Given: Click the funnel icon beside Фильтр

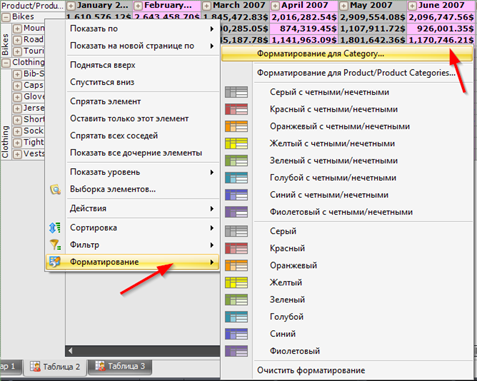Looking at the screenshot, I should (x=55, y=245).
